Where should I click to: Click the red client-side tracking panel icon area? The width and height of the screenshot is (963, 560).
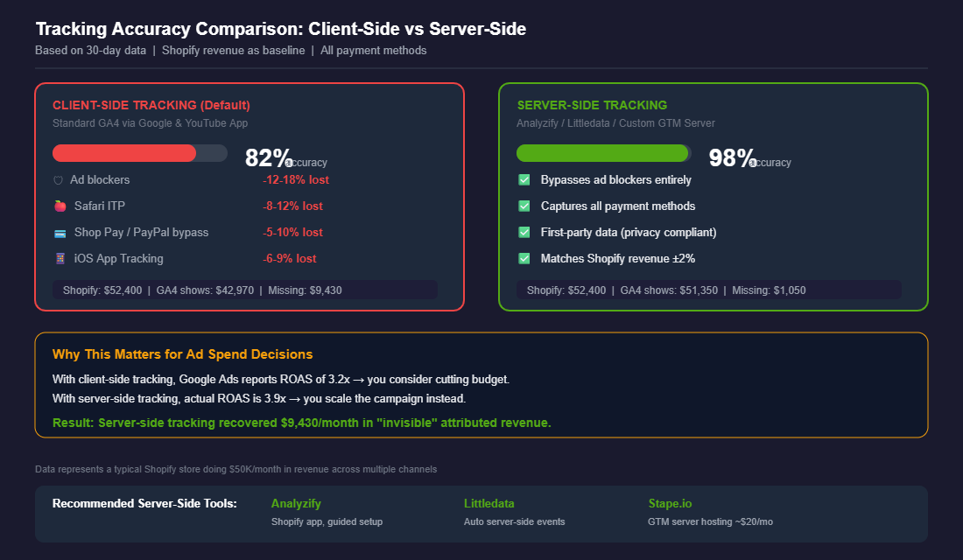(124, 152)
